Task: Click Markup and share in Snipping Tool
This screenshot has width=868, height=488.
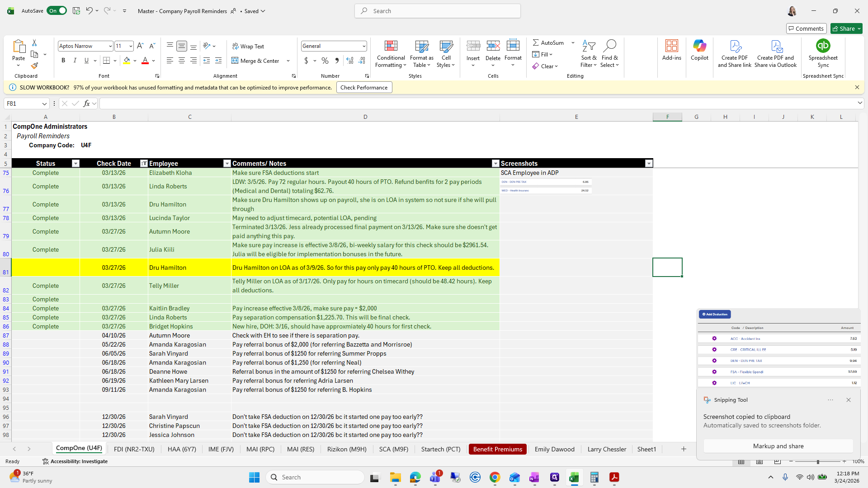Action: click(778, 446)
